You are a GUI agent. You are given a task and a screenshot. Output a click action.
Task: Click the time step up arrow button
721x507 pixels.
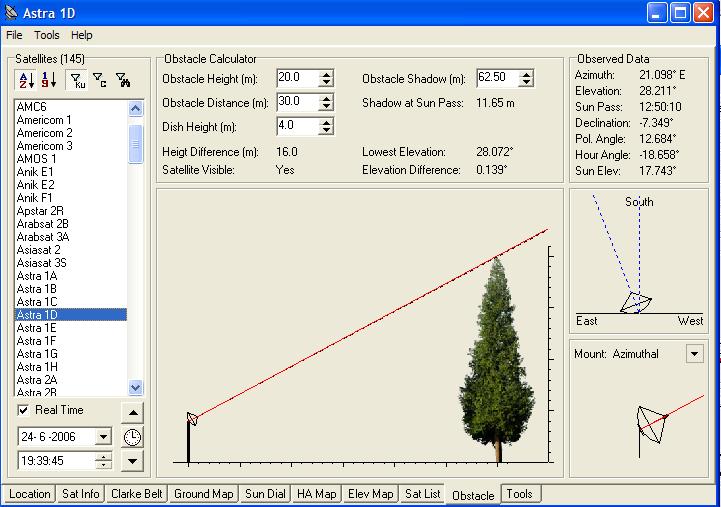(x=132, y=413)
